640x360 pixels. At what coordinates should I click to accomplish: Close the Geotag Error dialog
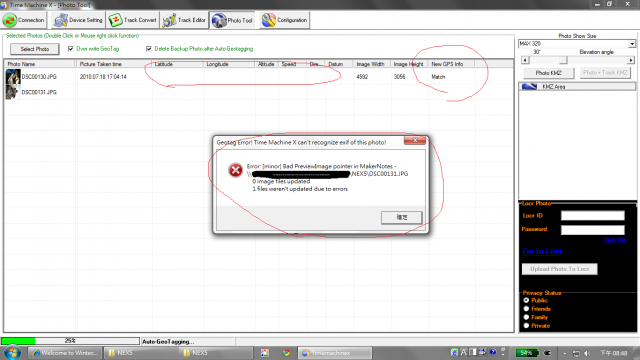click(415, 141)
